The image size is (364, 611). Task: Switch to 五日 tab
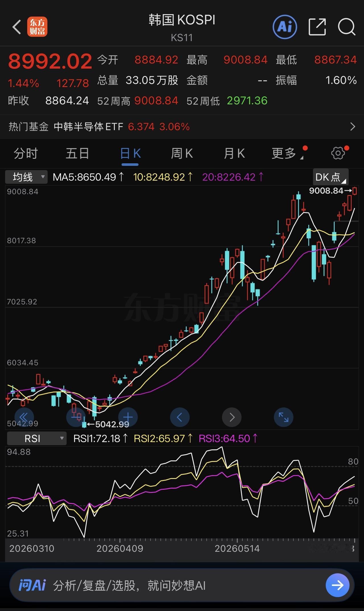[77, 154]
